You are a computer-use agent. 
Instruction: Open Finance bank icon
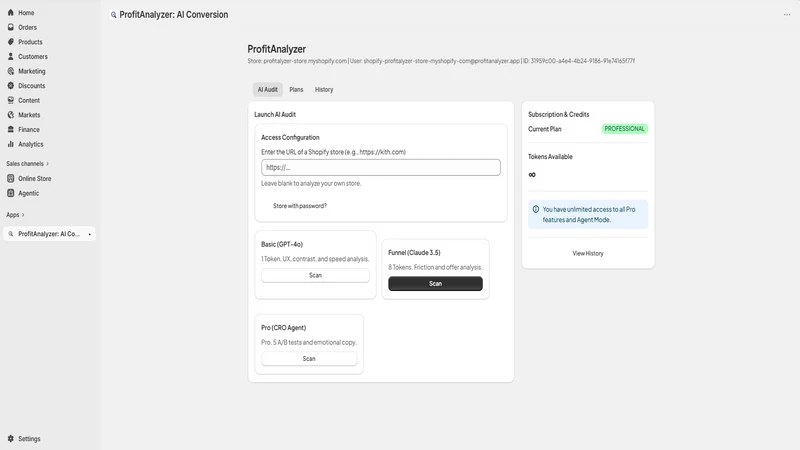click(11, 130)
